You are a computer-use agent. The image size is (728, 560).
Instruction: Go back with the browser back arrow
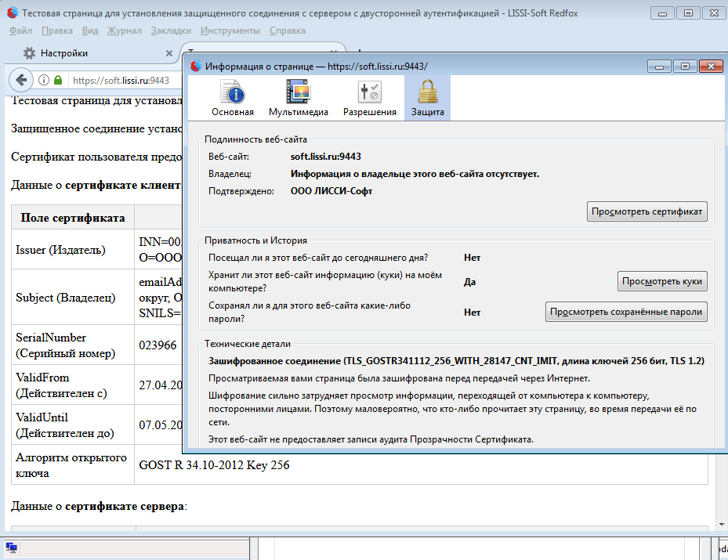(21, 80)
